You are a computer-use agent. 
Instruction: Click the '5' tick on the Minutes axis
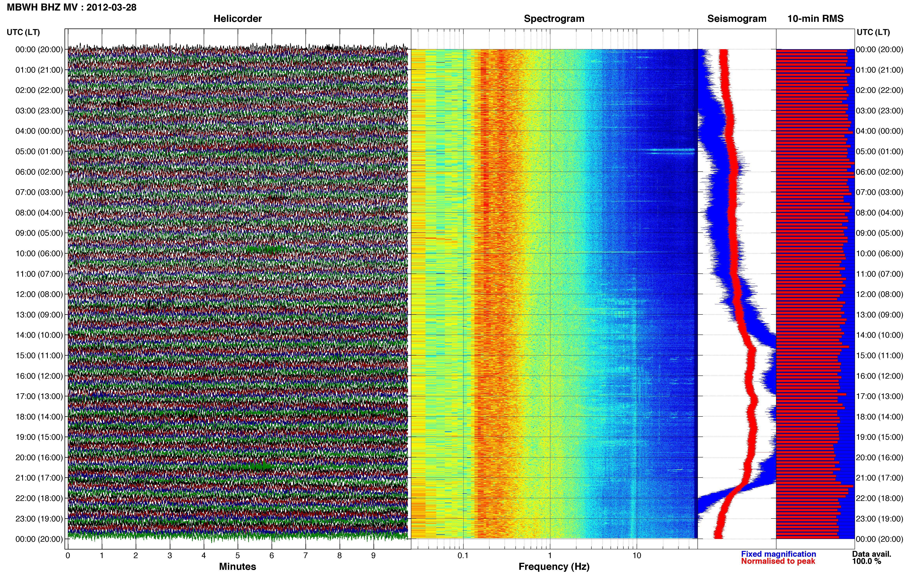click(238, 555)
